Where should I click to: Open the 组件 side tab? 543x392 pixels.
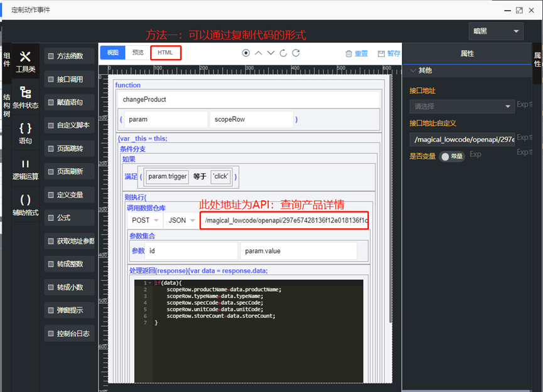point(6,60)
